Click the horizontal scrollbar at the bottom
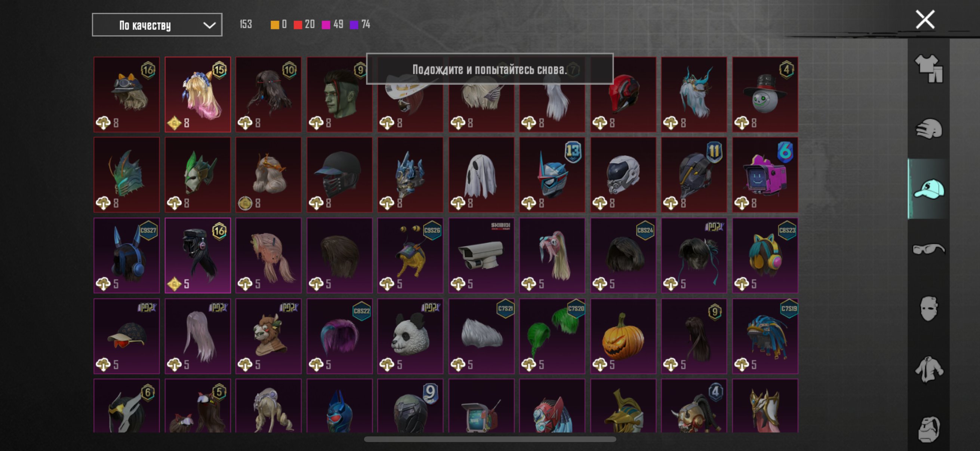The height and width of the screenshot is (451, 980). 490,439
